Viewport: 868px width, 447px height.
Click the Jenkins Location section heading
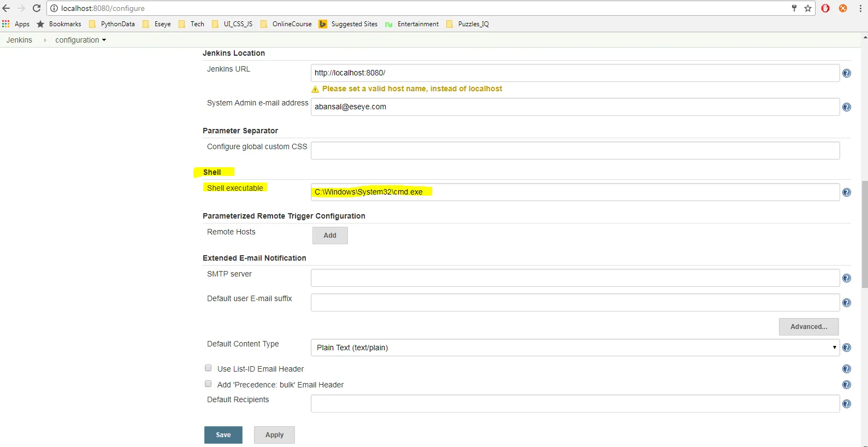234,53
